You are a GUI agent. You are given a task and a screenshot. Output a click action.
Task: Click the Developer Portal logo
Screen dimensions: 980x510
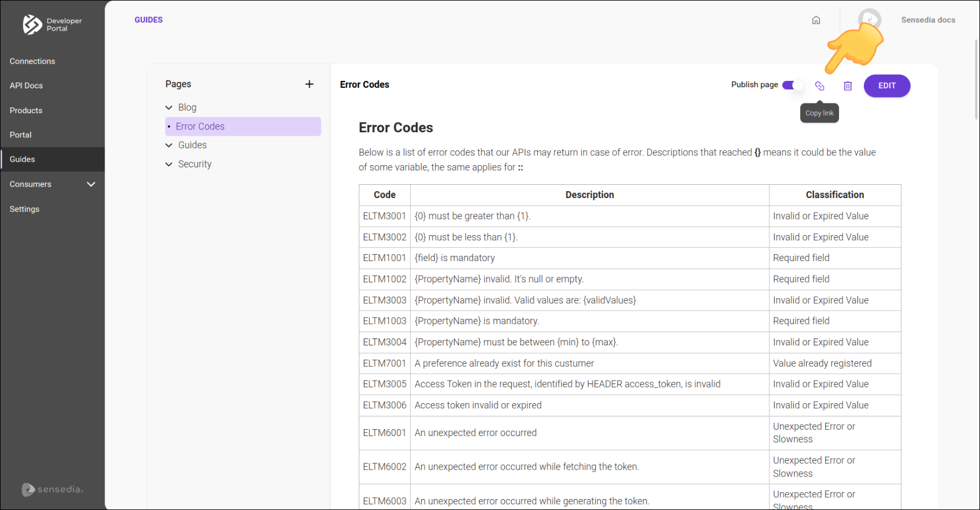52,25
